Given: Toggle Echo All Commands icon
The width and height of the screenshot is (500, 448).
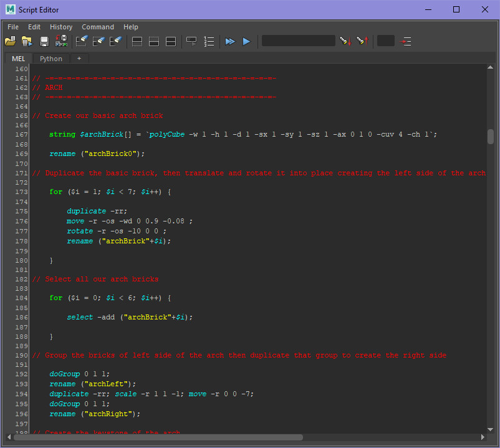Looking at the screenshot, I should pyautogui.click(x=191, y=41).
